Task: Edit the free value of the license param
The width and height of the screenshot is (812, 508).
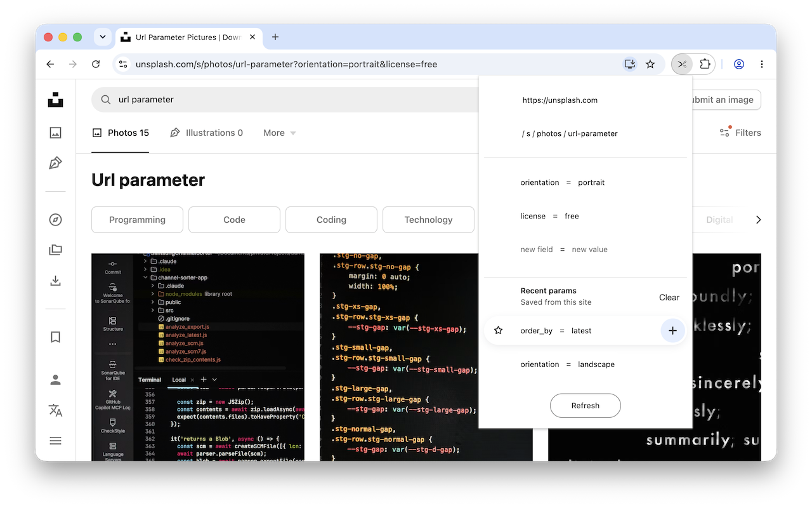Action: pyautogui.click(x=572, y=216)
